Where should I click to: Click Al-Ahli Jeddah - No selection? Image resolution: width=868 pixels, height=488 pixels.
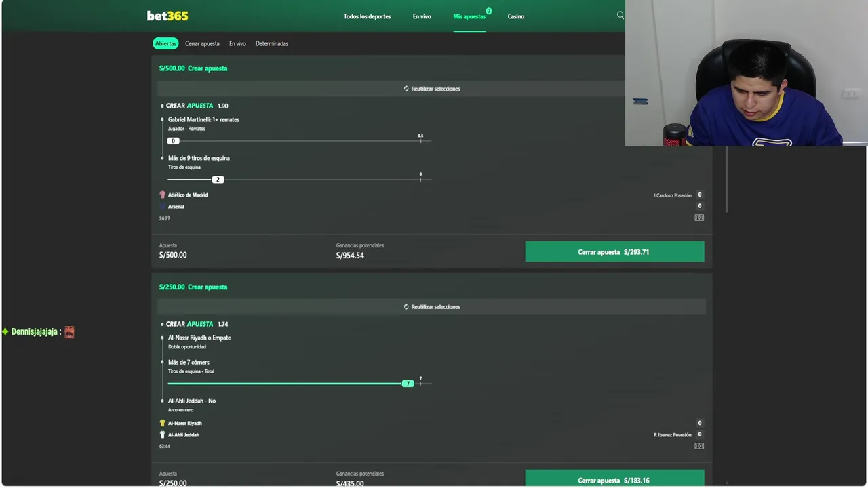point(192,401)
